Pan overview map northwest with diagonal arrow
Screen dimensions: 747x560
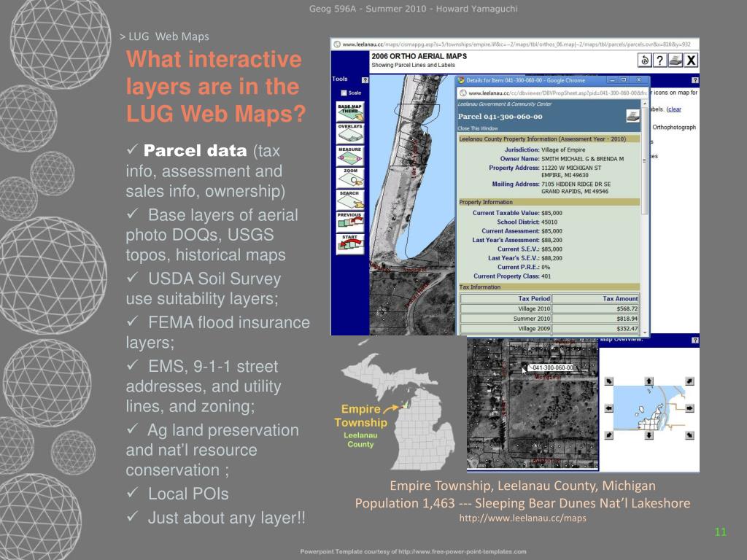pos(609,381)
